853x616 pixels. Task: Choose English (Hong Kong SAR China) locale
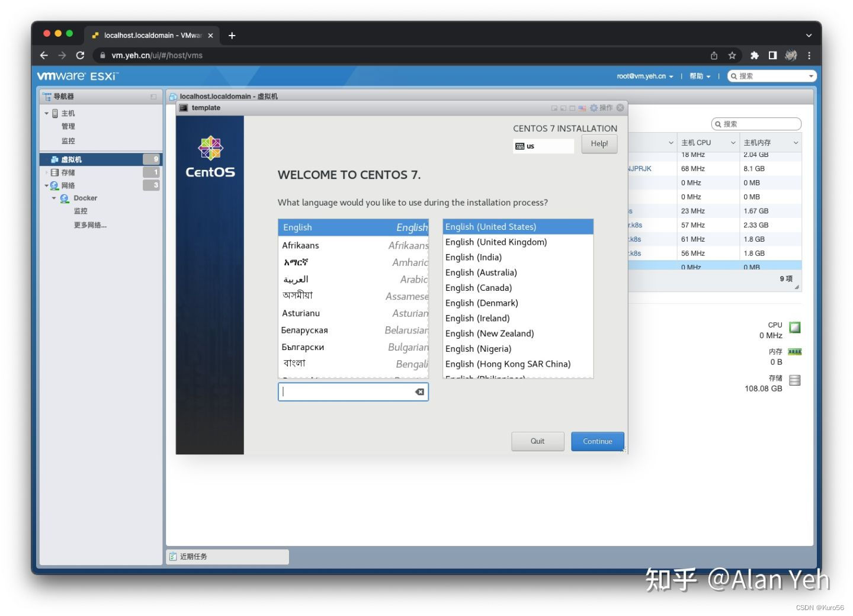pyautogui.click(x=518, y=364)
